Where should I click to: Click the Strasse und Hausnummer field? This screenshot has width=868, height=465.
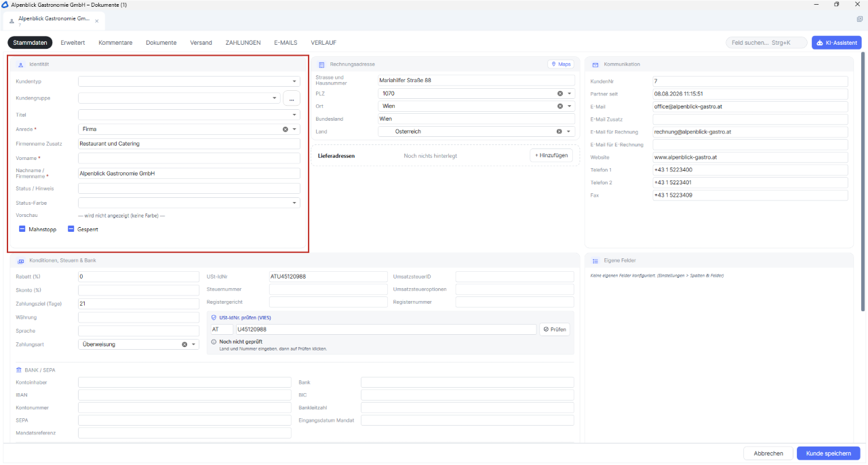476,80
